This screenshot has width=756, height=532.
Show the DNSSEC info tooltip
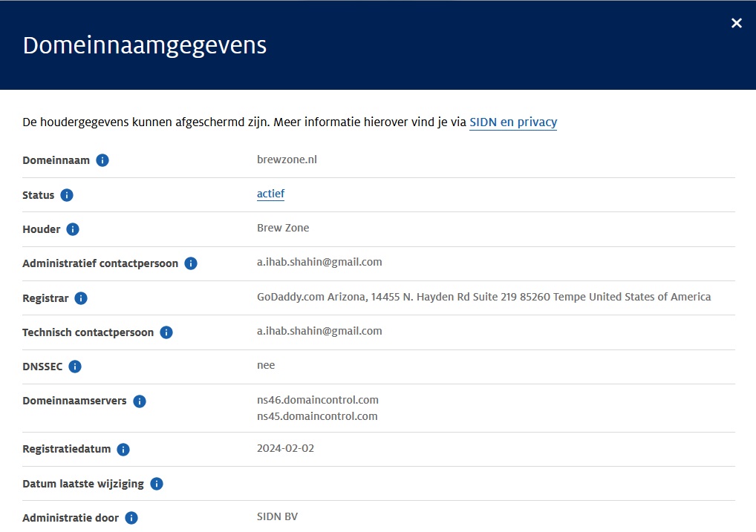pos(75,367)
